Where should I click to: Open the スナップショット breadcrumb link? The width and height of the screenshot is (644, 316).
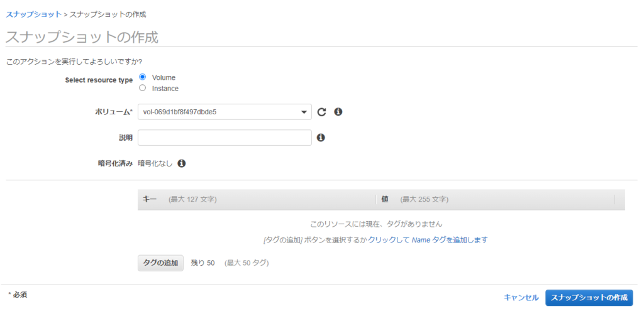[x=34, y=14]
